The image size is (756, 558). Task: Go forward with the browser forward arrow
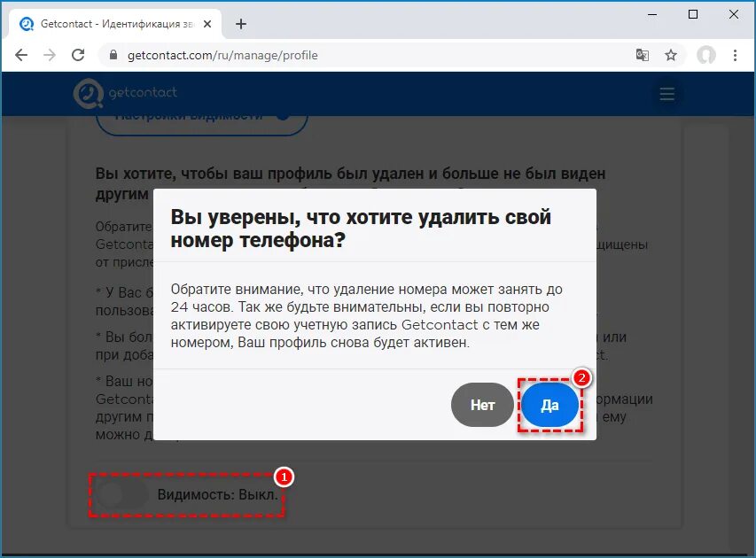pos(49,55)
